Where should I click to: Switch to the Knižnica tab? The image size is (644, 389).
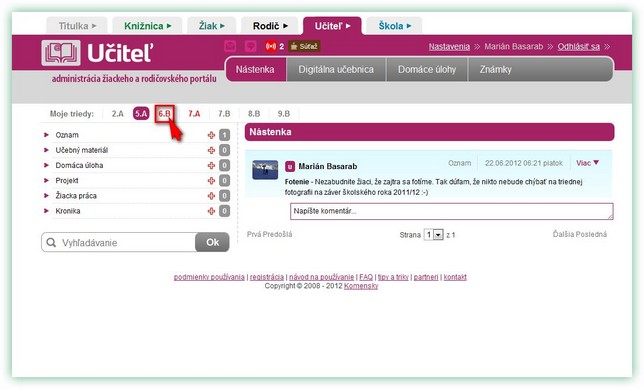(147, 25)
